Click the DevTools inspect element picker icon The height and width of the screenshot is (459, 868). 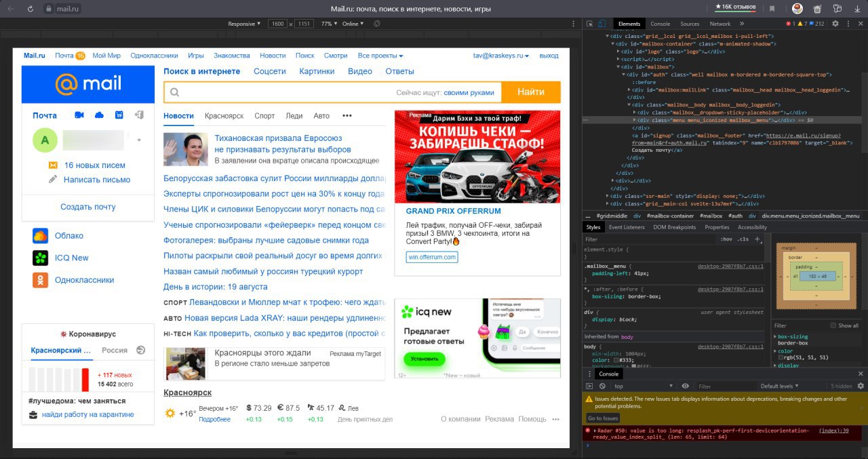pos(590,24)
